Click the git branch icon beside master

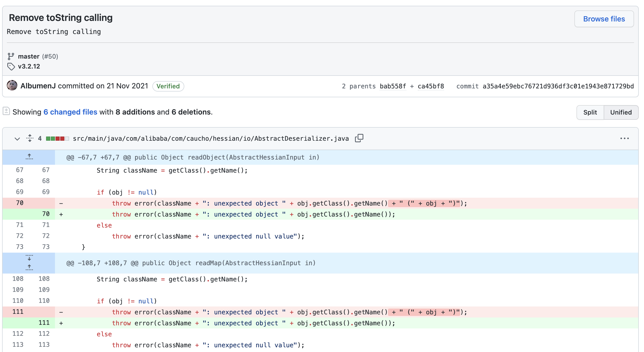tap(11, 56)
